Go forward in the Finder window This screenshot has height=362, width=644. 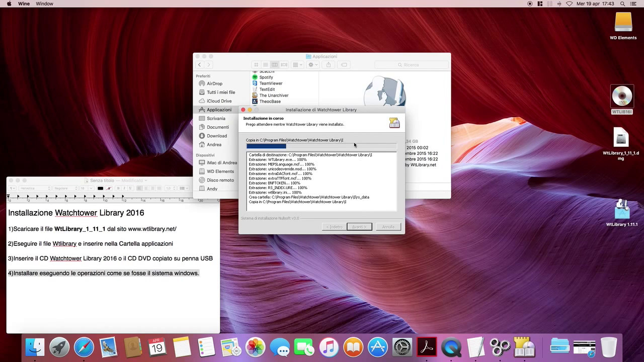[x=208, y=65]
